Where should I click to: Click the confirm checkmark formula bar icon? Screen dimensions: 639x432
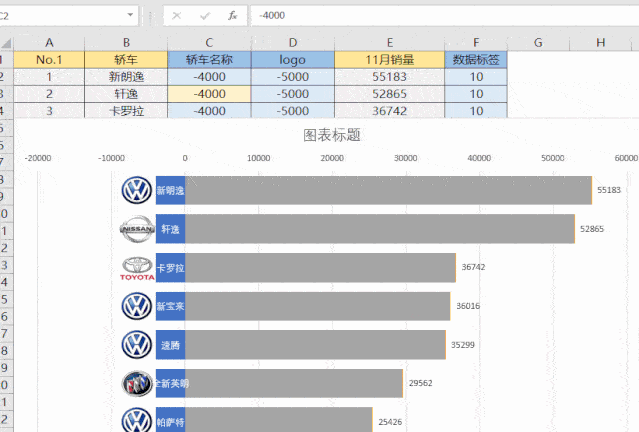[x=205, y=15]
